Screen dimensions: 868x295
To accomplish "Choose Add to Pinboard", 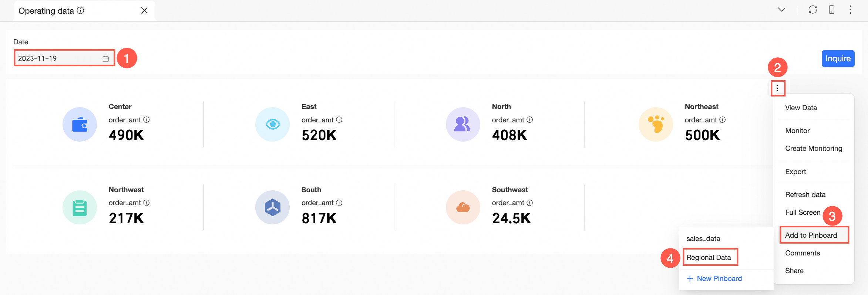I will pos(814,235).
